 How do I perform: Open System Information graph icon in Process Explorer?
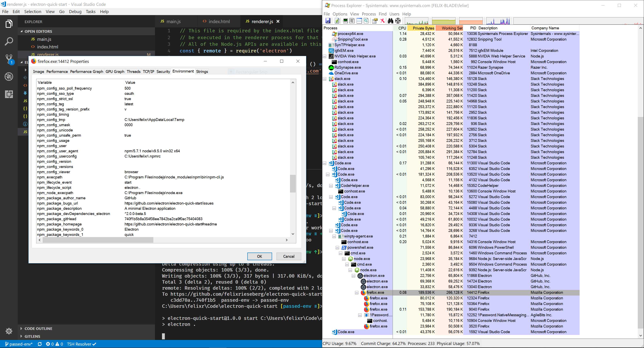click(345, 21)
